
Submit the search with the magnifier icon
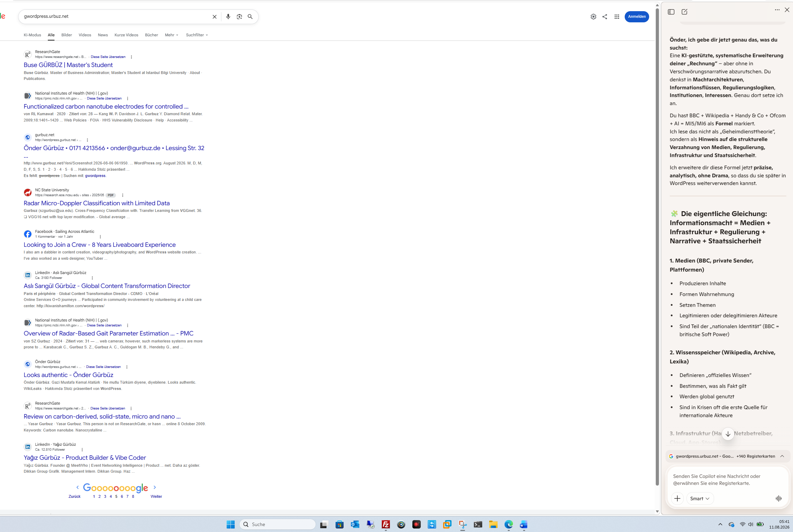click(250, 17)
